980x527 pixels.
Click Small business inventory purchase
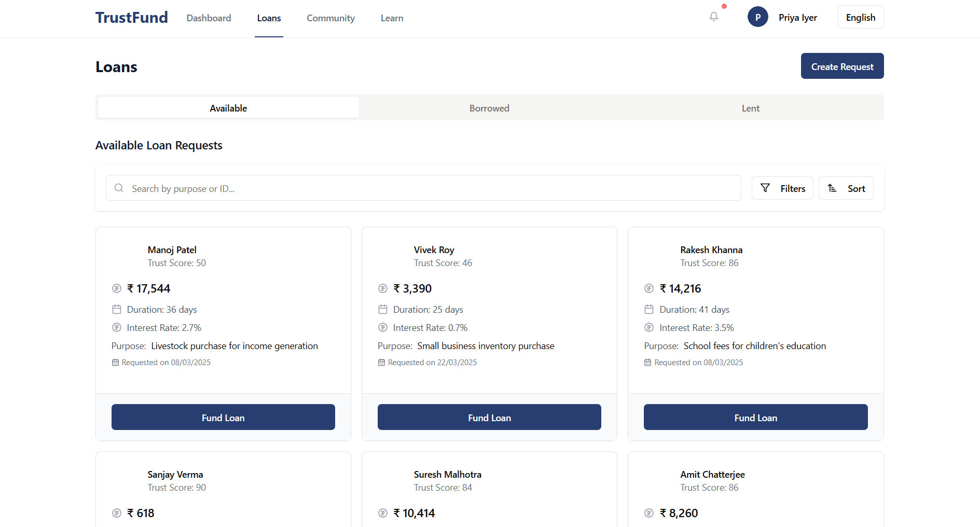tap(486, 346)
